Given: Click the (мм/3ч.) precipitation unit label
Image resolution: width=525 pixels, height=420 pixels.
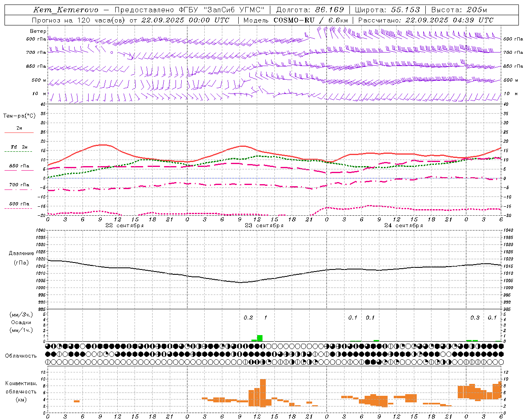Looking at the screenshot, I should (x=21, y=315).
